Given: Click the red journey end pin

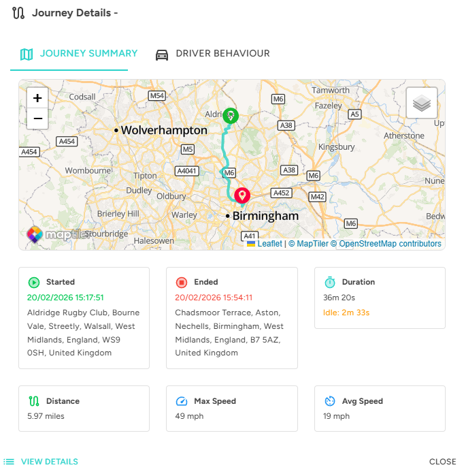Looking at the screenshot, I should [x=242, y=195].
